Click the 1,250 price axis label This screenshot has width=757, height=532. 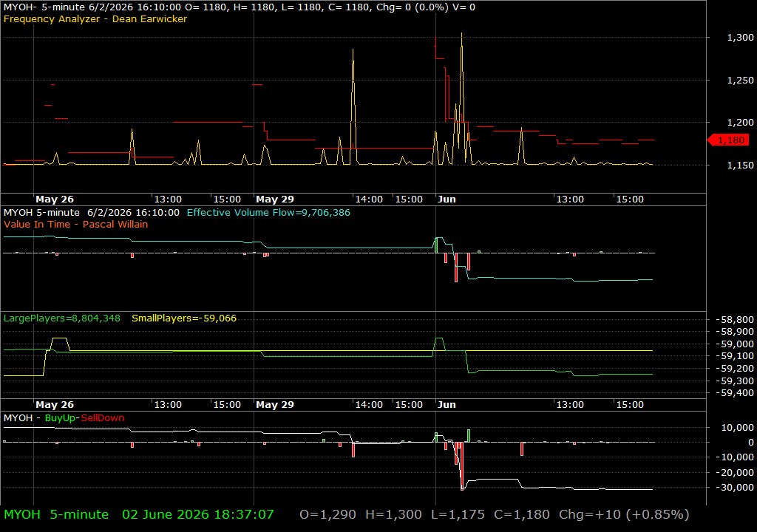click(740, 80)
